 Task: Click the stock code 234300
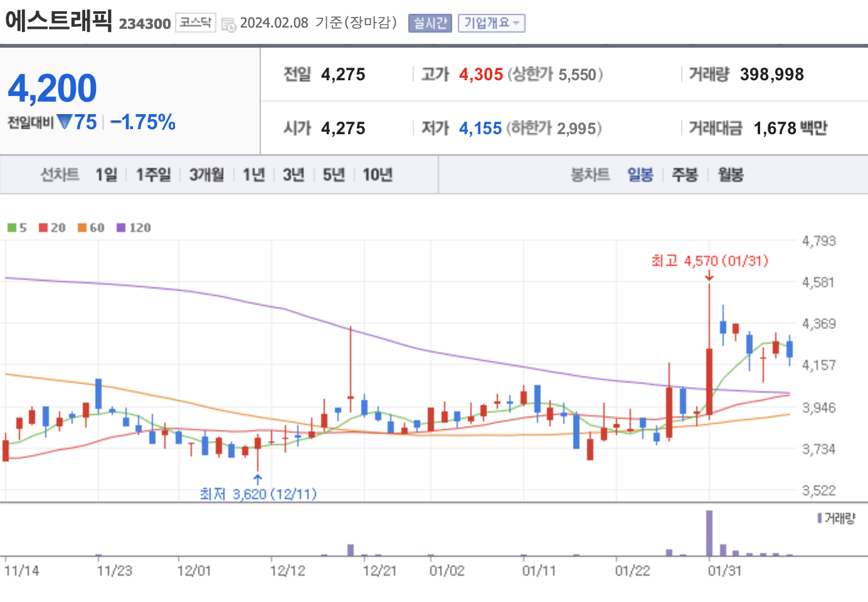pos(145,24)
